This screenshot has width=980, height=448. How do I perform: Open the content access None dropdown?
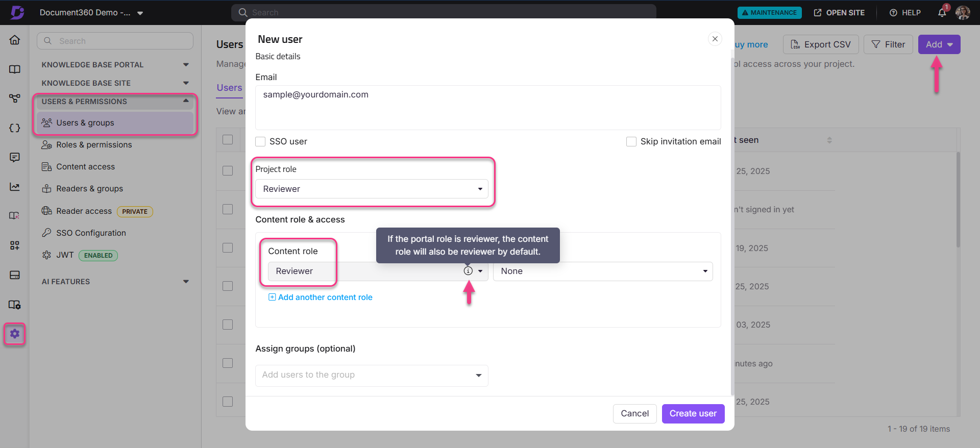603,271
